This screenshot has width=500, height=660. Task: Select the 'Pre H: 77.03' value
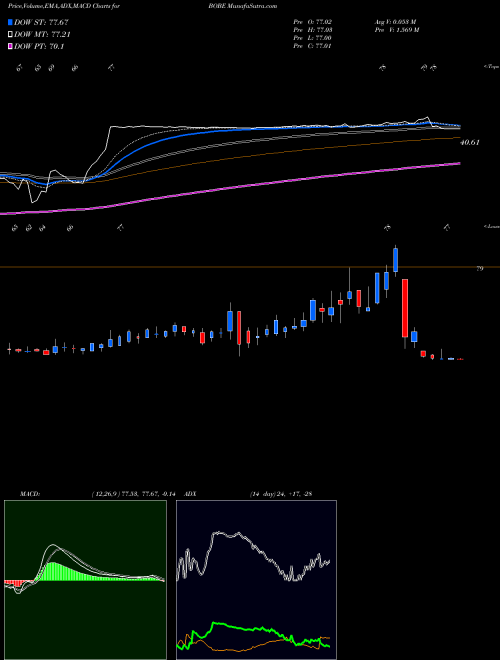pos(313,30)
